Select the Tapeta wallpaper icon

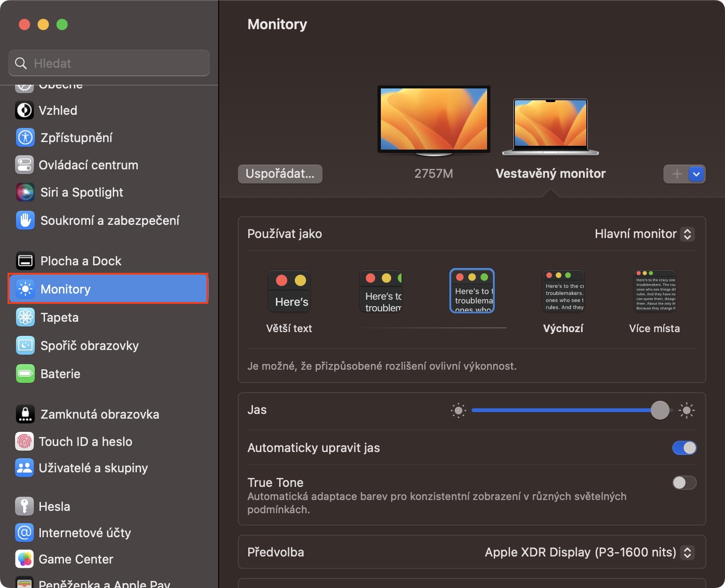25,318
